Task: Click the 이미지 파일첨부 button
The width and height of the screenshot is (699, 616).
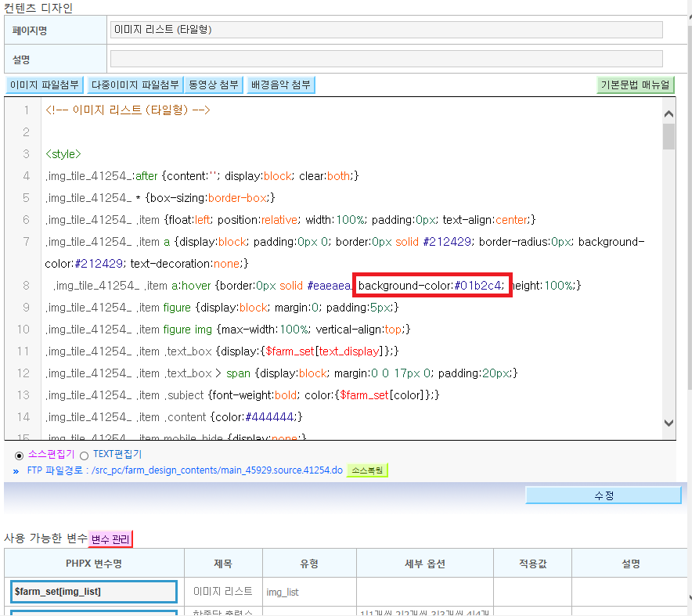Action: 44,85
